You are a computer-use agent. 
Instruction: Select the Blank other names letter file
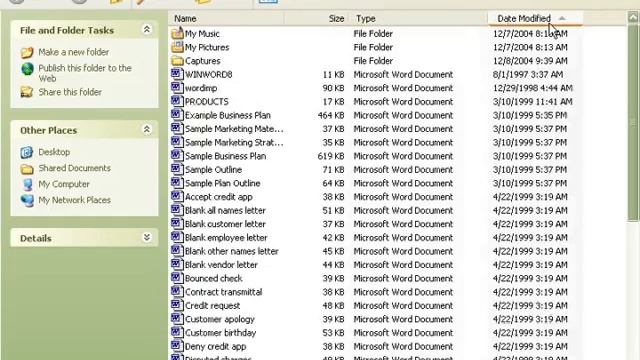pyautogui.click(x=232, y=251)
